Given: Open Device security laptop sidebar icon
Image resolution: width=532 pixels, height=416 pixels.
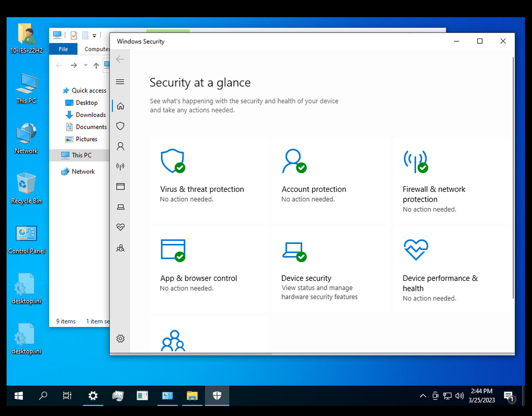Looking at the screenshot, I should point(121,206).
